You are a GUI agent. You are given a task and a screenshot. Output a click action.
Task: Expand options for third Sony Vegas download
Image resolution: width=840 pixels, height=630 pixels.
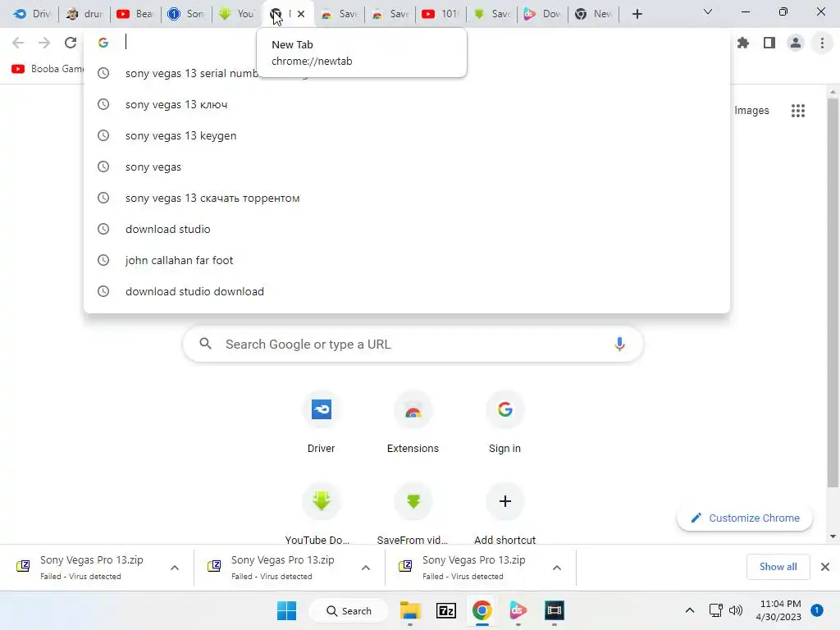pos(557,568)
